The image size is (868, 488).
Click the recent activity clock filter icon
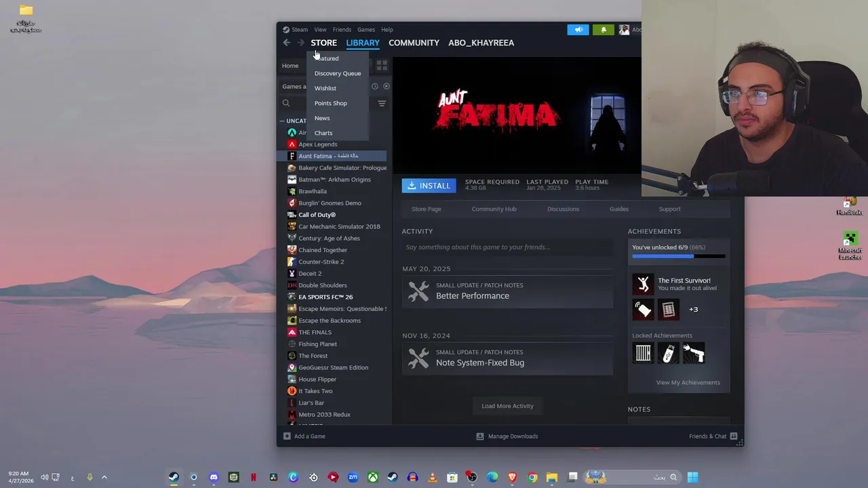[x=374, y=86]
